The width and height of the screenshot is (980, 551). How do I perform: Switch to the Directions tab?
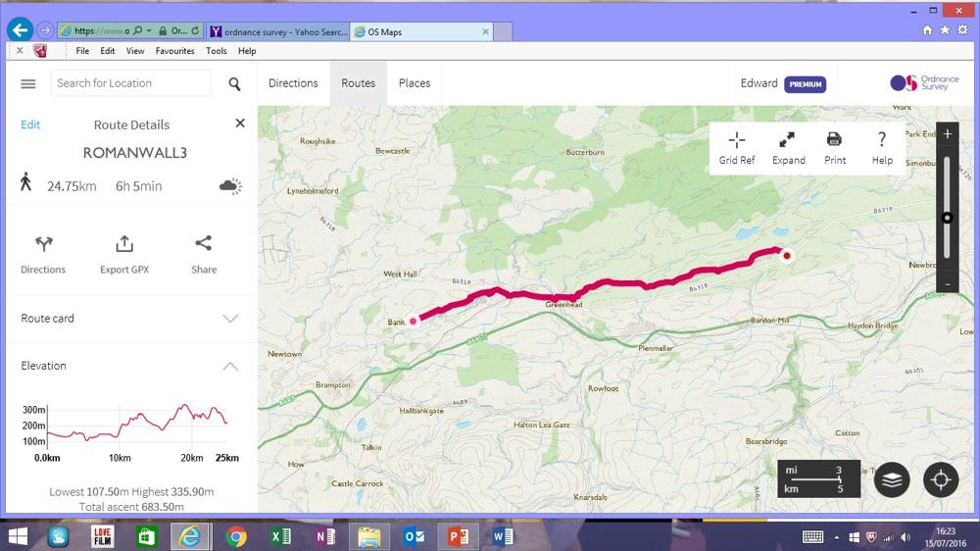click(x=293, y=83)
